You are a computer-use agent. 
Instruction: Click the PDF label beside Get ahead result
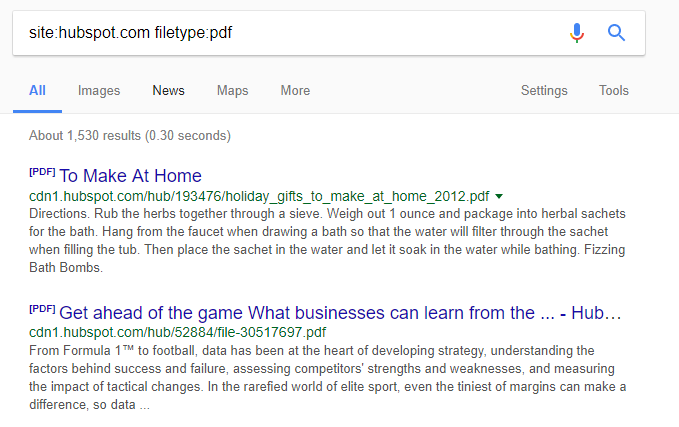[42, 308]
